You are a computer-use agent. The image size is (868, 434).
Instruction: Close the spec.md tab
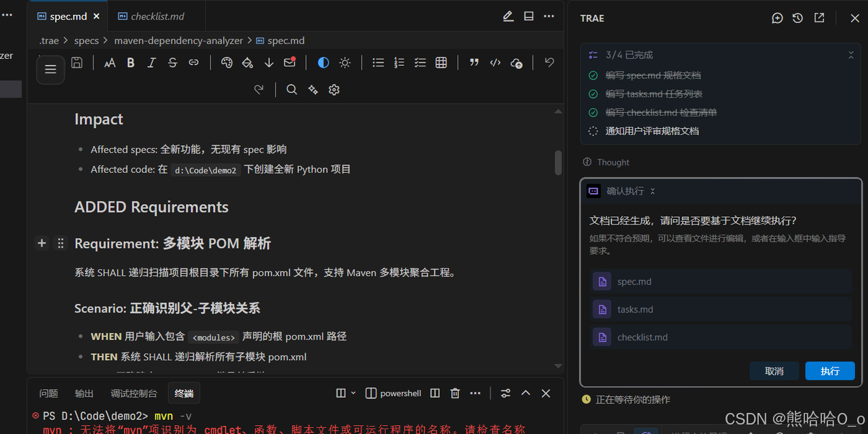(96, 16)
